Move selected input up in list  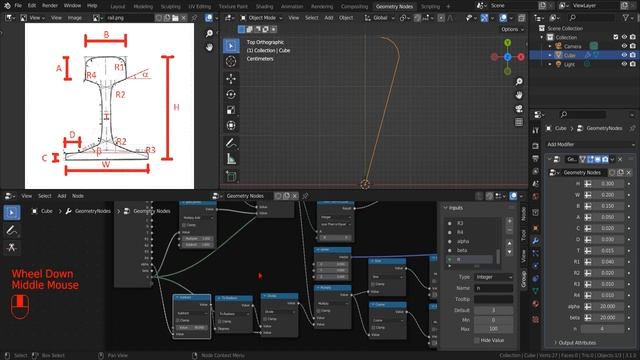coord(509,243)
